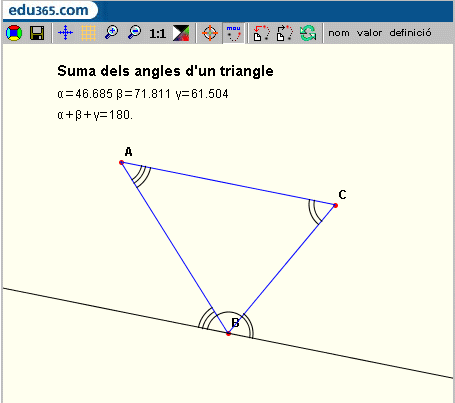Image resolution: width=455 pixels, height=403 pixels.
Task: Click the zoom in magnifier
Action: [111, 33]
